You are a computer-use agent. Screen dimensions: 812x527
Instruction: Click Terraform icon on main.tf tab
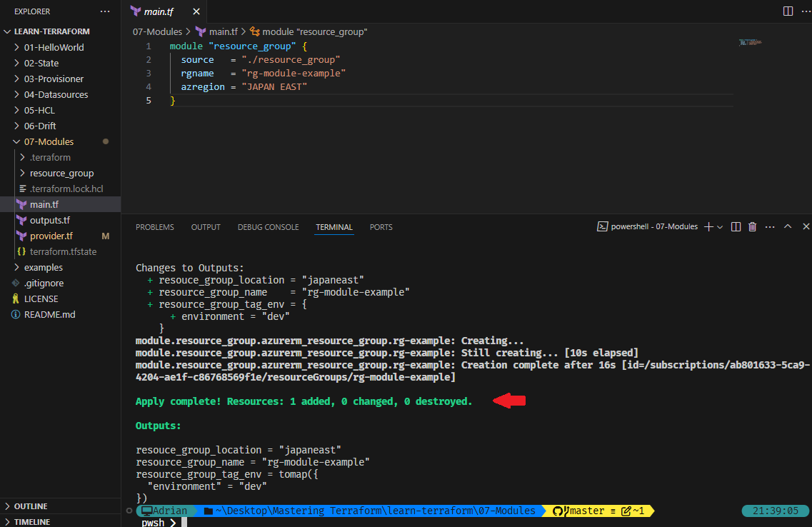pos(136,11)
